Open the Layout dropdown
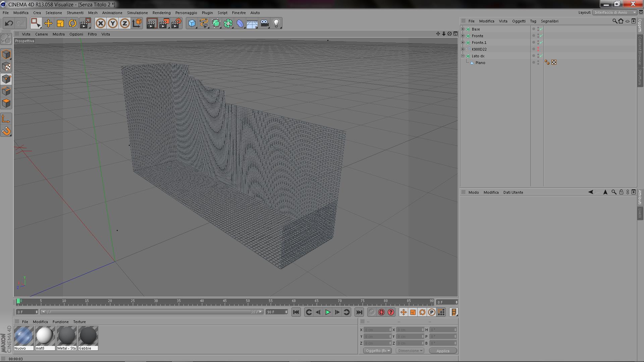 (x=615, y=12)
